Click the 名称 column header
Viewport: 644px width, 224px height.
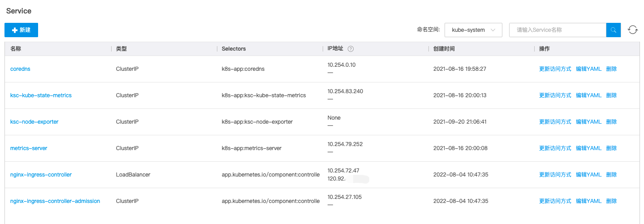click(16, 49)
